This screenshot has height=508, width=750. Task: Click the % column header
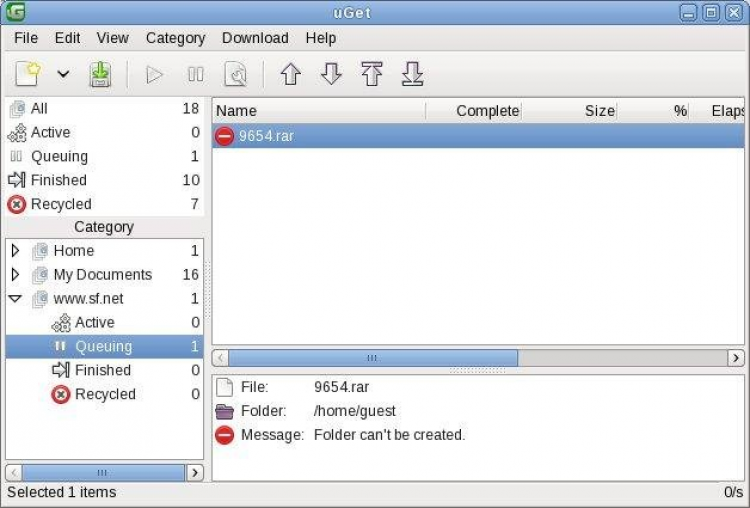(653, 111)
